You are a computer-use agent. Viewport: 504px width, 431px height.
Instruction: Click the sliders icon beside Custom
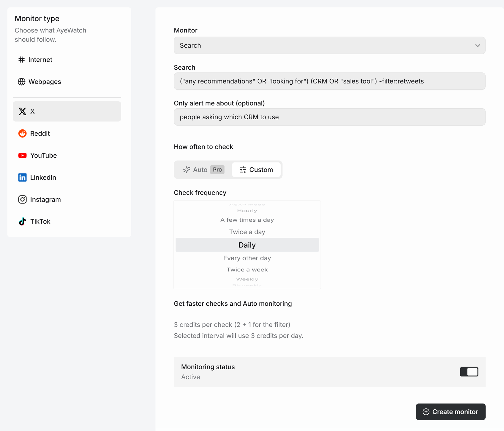pyautogui.click(x=243, y=170)
